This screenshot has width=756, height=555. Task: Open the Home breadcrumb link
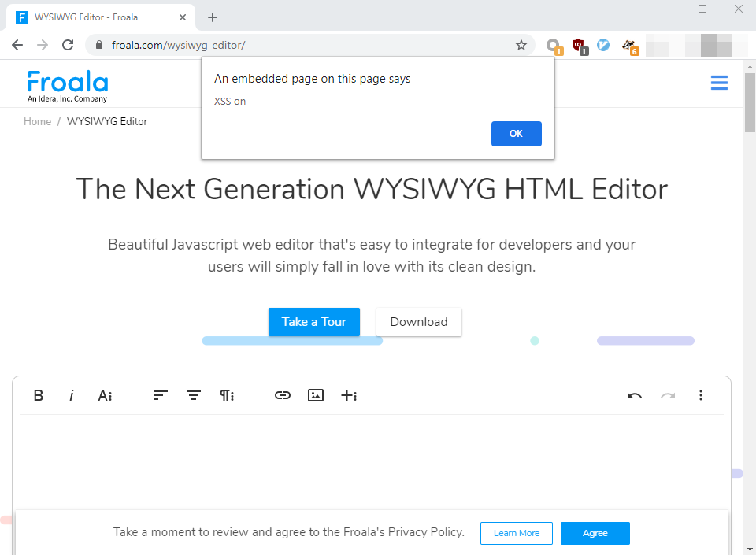pos(37,121)
